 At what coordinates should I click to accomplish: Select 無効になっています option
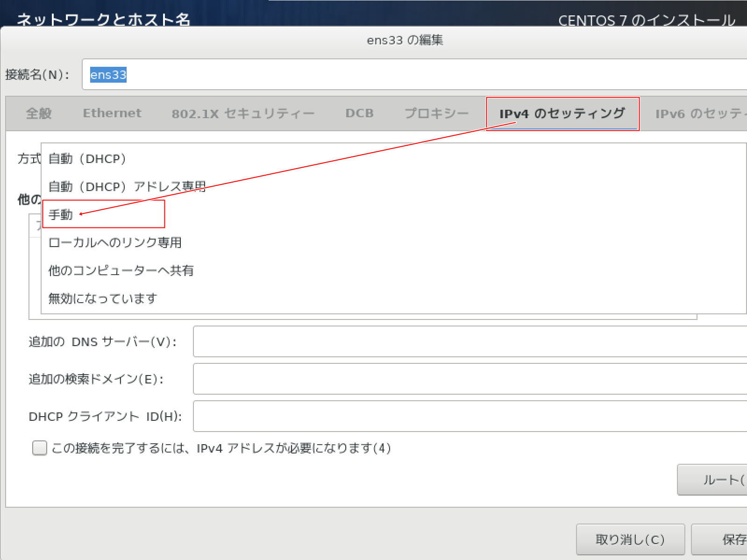[x=103, y=298]
